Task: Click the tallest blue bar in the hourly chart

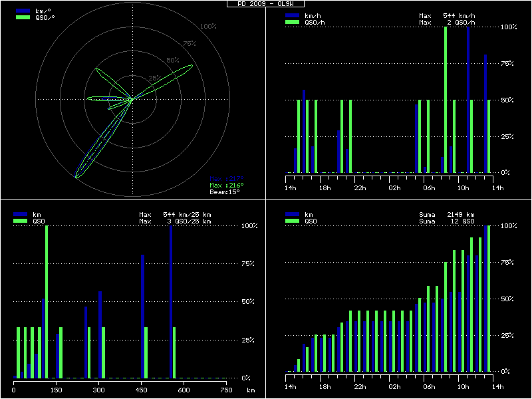Action: point(468,100)
